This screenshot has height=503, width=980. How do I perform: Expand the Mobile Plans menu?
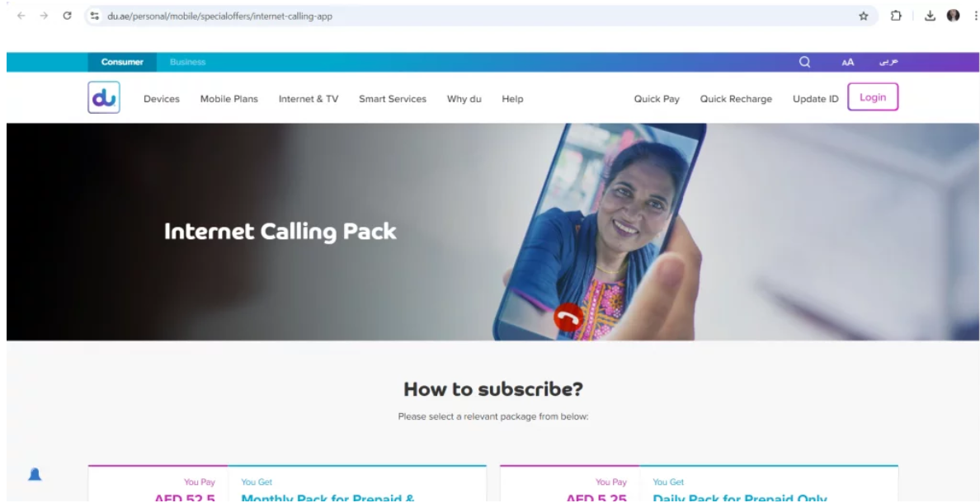tap(229, 99)
